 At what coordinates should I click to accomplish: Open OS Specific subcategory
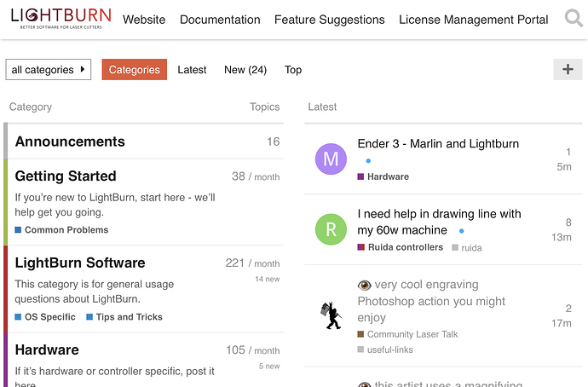(45, 317)
